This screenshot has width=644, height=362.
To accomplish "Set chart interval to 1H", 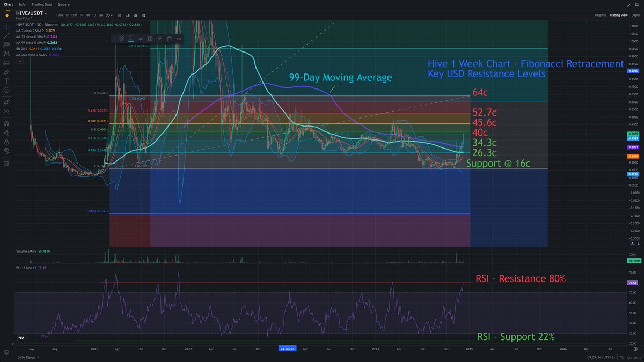I will (x=82, y=16).
